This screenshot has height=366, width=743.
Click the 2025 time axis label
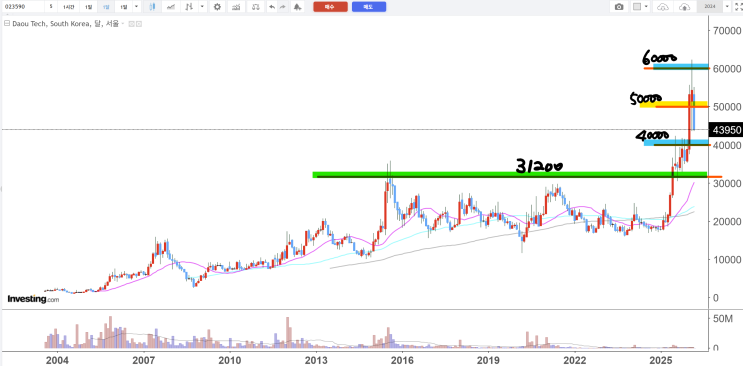click(x=661, y=359)
